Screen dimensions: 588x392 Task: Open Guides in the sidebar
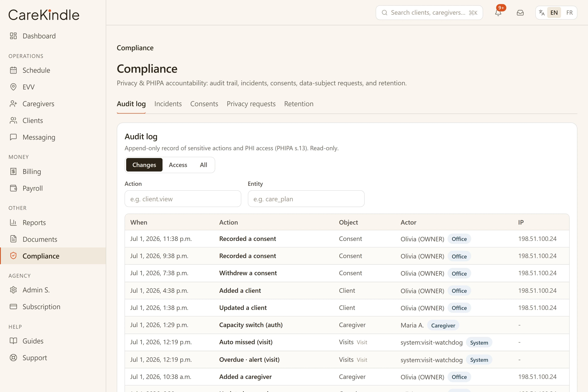pos(53,341)
